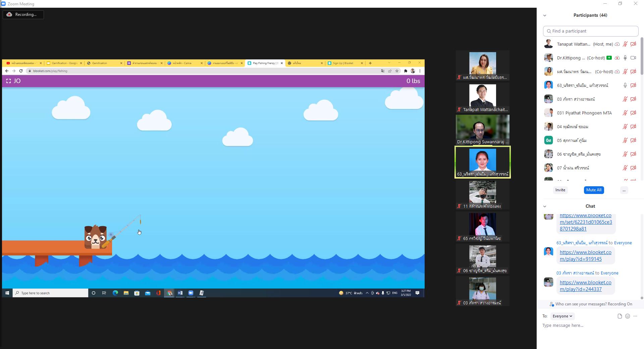Select Play Fishing Frenzy browser tab
The height and width of the screenshot is (349, 644).
265,63
